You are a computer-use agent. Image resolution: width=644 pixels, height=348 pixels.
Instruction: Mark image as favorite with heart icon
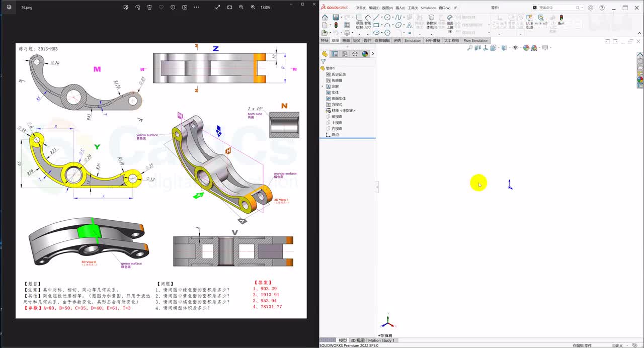click(161, 8)
